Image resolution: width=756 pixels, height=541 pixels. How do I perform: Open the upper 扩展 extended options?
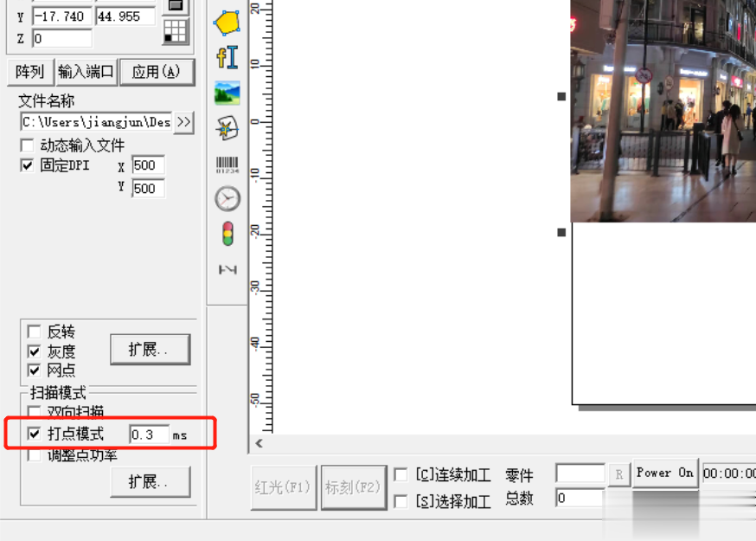pos(150,349)
